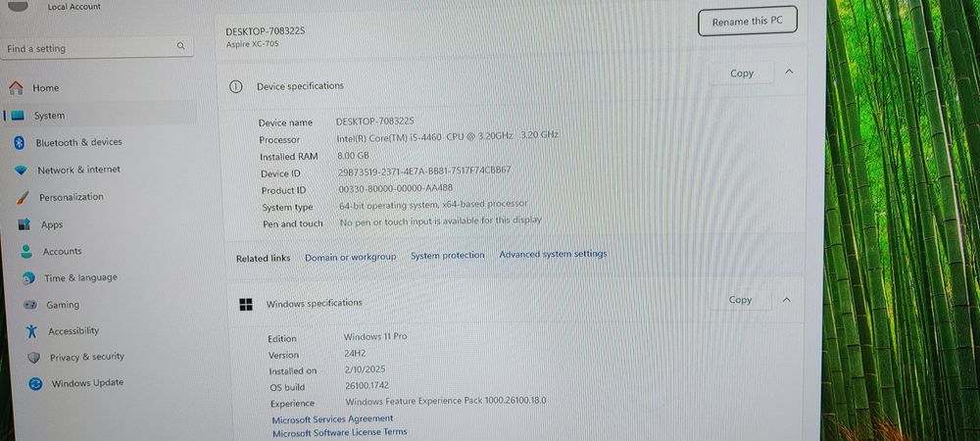
Task: Click the Windows logo beside Windows specifications
Action: [x=246, y=305]
